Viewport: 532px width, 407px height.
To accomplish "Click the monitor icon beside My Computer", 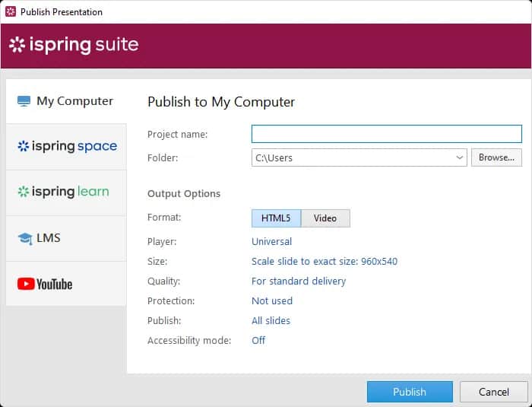I will coord(24,101).
